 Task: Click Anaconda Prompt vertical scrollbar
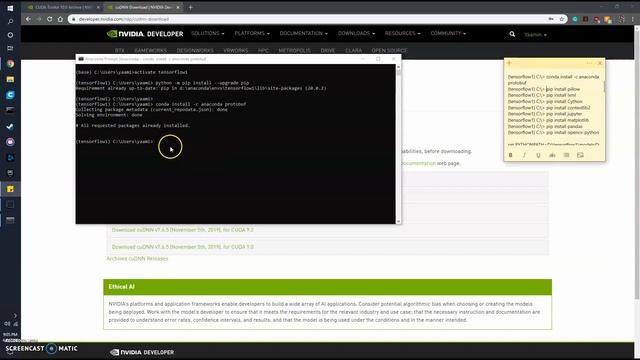pos(398,144)
